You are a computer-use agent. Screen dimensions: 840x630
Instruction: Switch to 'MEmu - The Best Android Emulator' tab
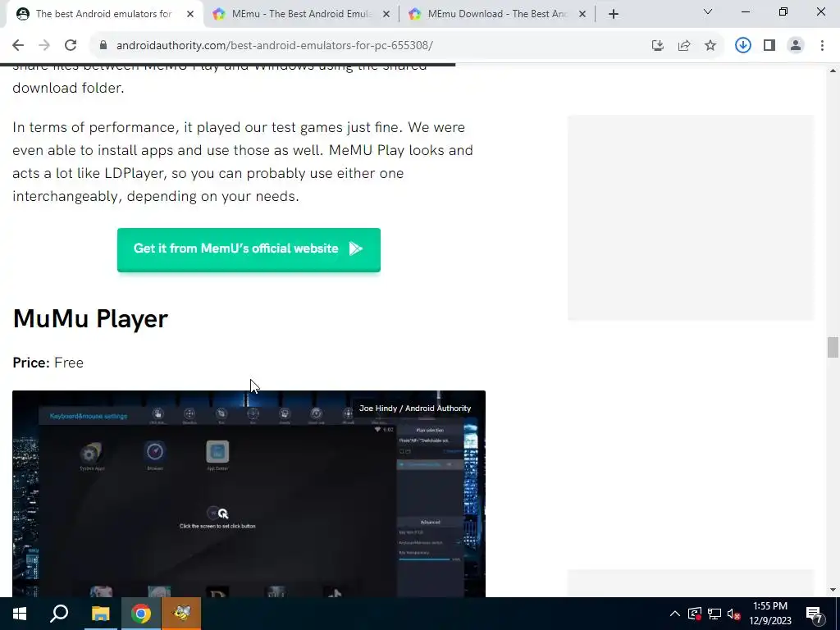point(302,14)
